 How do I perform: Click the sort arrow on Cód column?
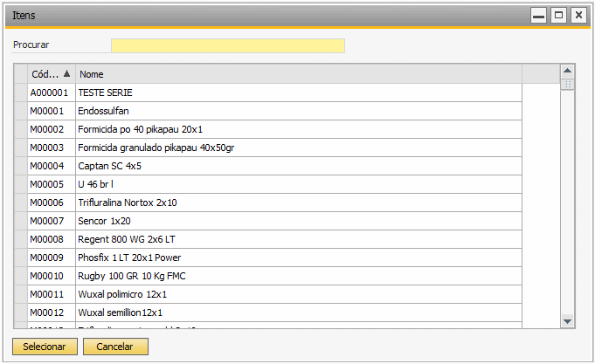[66, 73]
